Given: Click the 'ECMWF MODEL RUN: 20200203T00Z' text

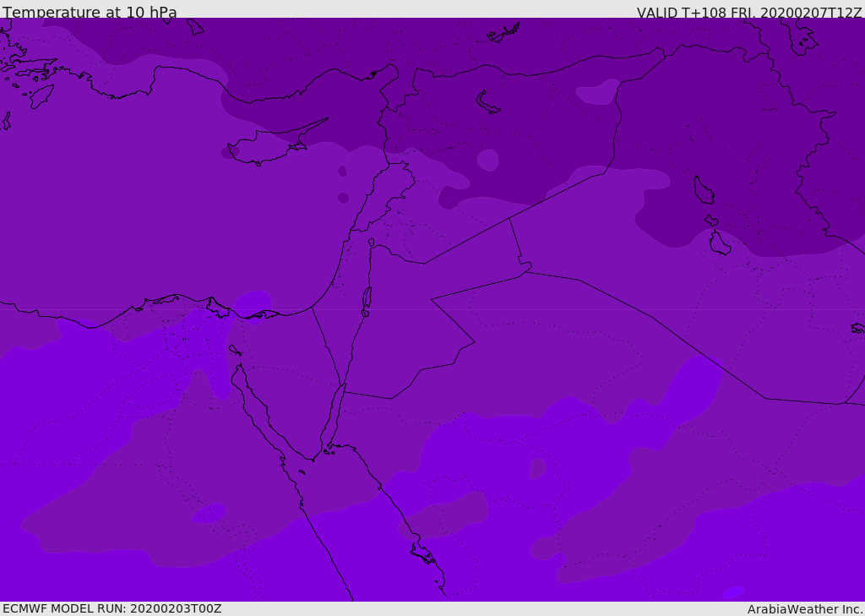Looking at the screenshot, I should 112,609.
